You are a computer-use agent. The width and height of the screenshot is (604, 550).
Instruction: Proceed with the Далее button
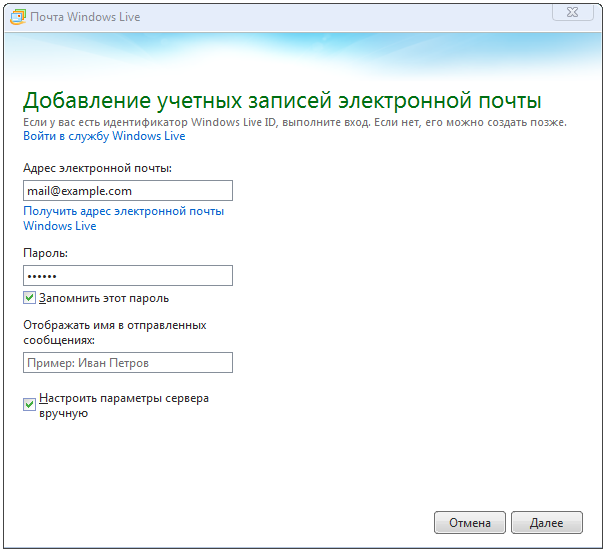[547, 523]
